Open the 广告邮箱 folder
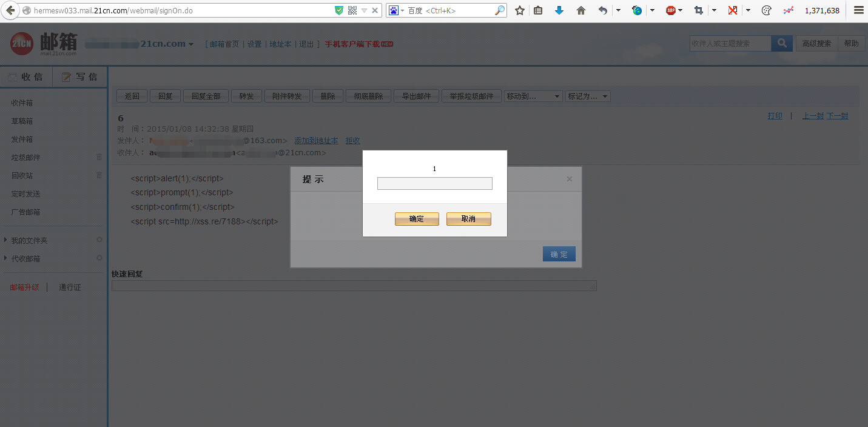The width and height of the screenshot is (868, 427). 25,212
